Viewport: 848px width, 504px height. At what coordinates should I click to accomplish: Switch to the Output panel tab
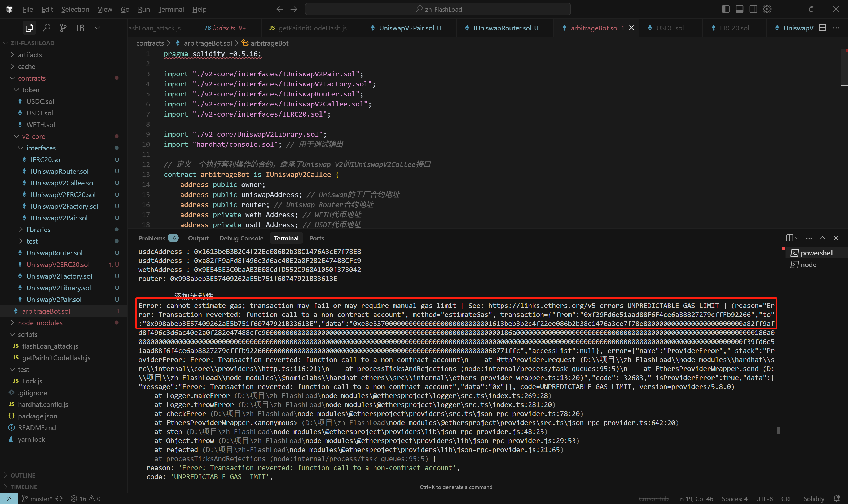(x=198, y=238)
